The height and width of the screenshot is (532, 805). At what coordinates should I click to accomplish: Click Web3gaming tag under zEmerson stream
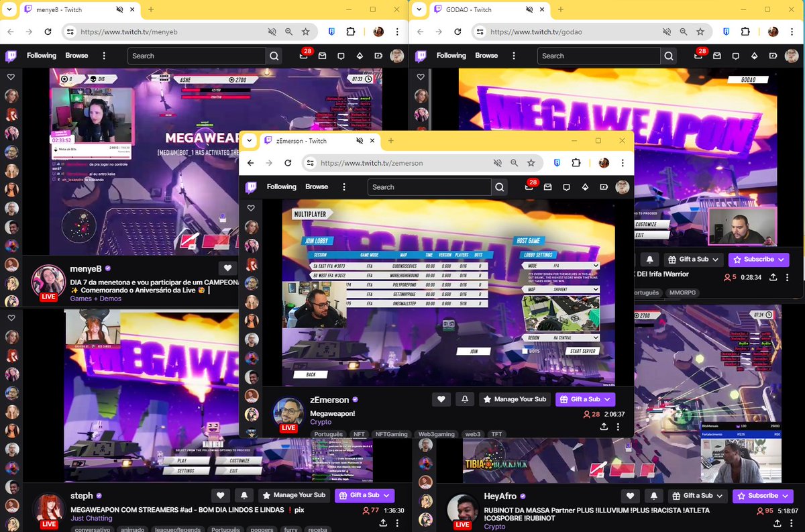(436, 434)
